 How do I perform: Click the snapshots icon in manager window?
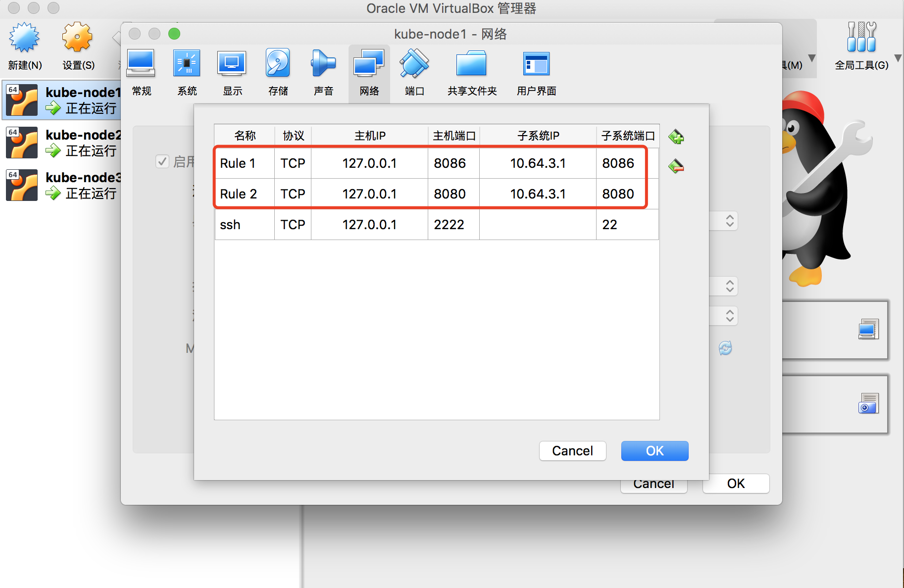click(868, 403)
